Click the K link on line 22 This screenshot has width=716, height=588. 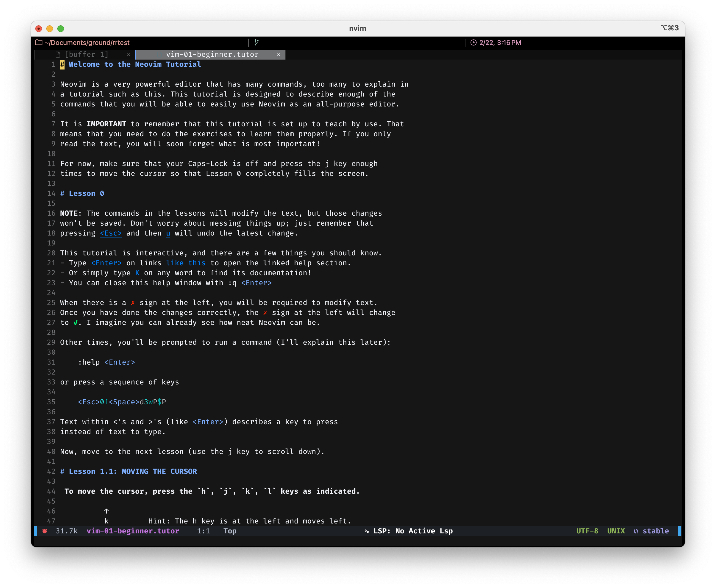point(137,273)
